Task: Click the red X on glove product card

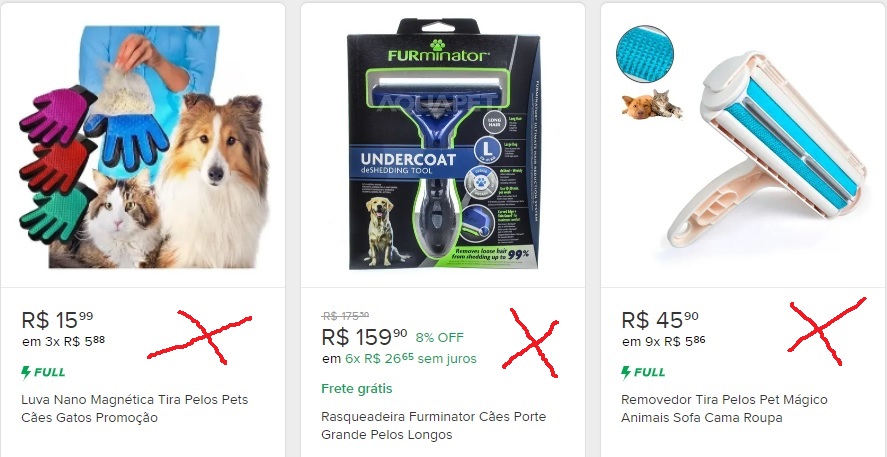Action: pyautogui.click(x=199, y=337)
